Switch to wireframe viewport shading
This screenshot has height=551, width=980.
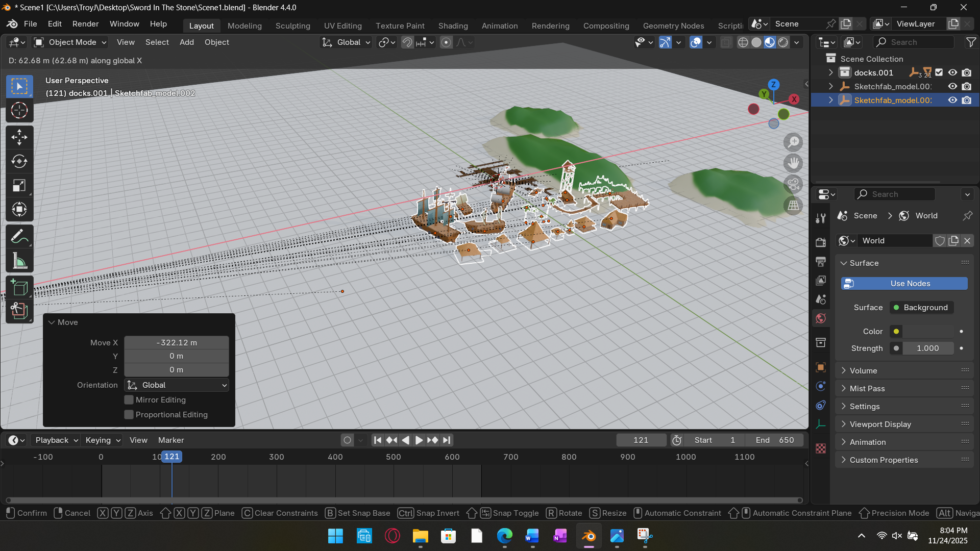743,42
